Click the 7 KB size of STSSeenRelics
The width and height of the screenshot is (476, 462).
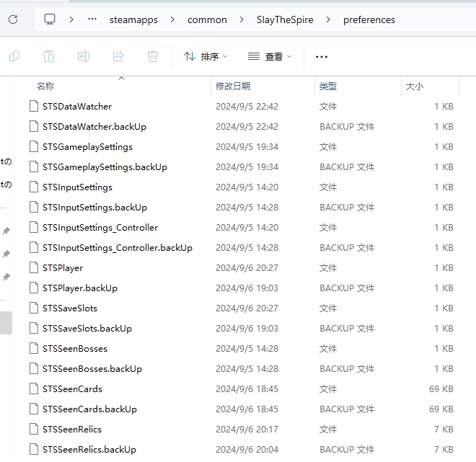(x=444, y=430)
